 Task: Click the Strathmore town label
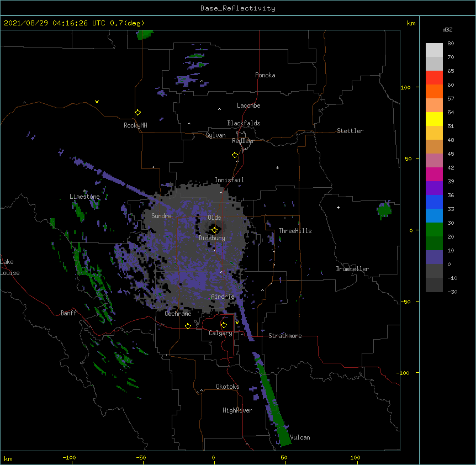click(285, 336)
